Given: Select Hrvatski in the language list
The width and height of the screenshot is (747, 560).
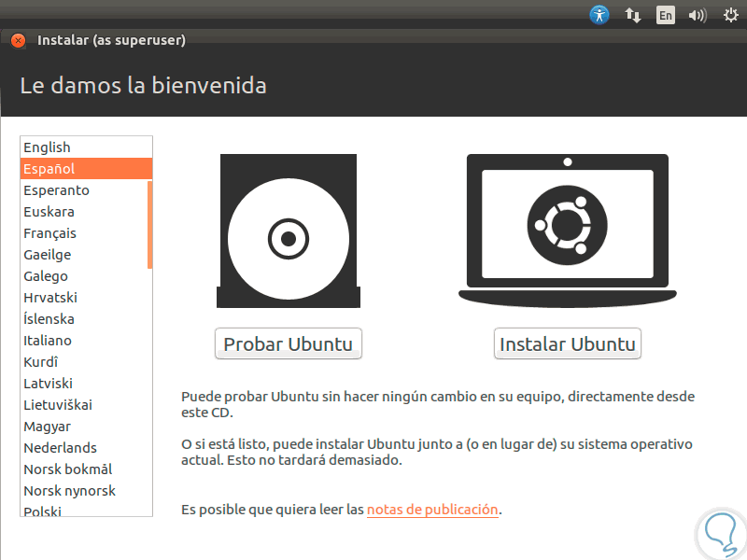Looking at the screenshot, I should pyautogui.click(x=86, y=297).
